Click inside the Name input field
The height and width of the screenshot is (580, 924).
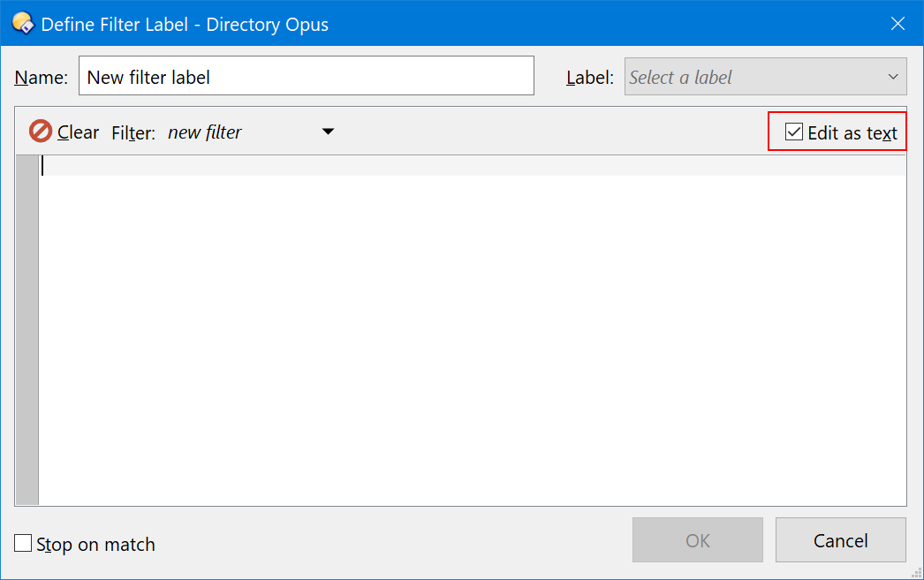coord(306,77)
